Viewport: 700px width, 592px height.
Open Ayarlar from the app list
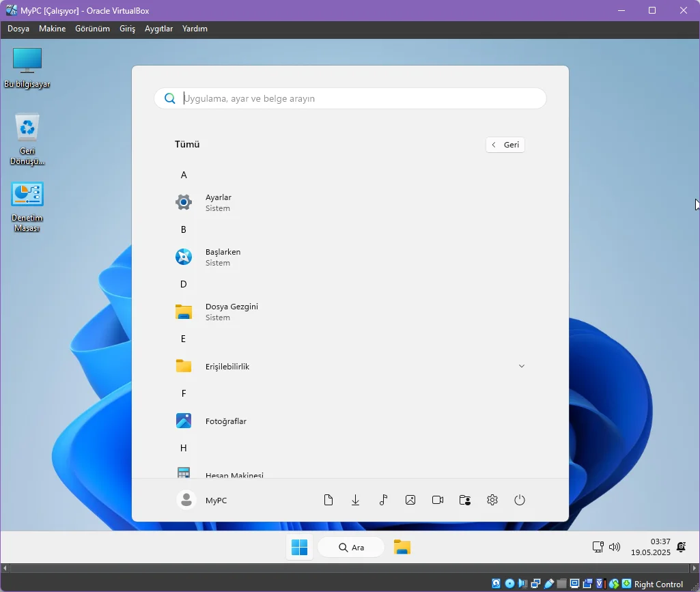350,202
